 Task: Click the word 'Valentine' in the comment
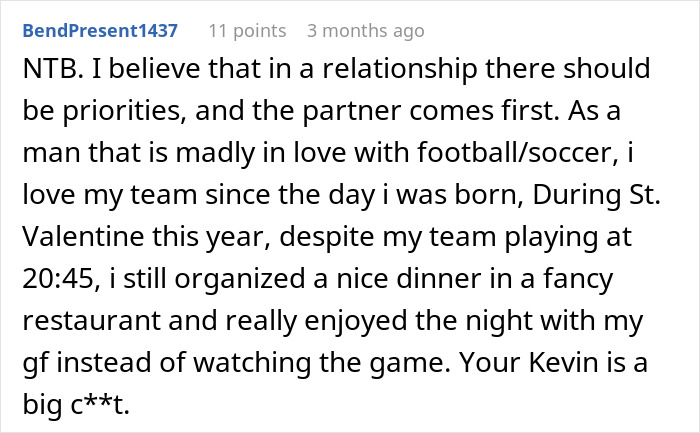pos(83,237)
